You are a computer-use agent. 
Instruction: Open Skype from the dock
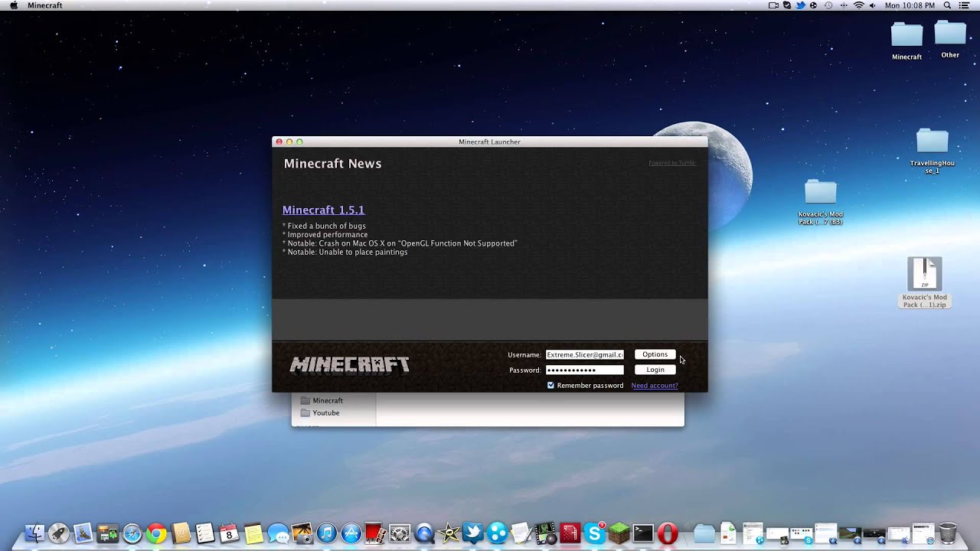[594, 533]
